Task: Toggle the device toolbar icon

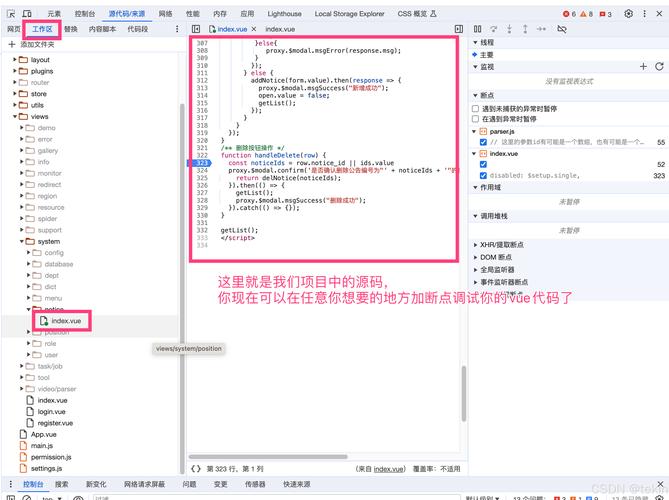Action: coord(26,14)
